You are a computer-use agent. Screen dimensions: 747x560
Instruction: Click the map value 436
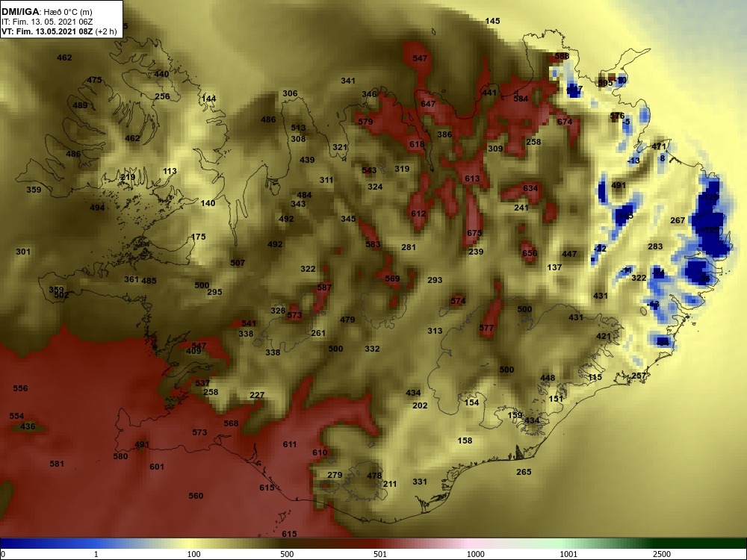click(28, 426)
